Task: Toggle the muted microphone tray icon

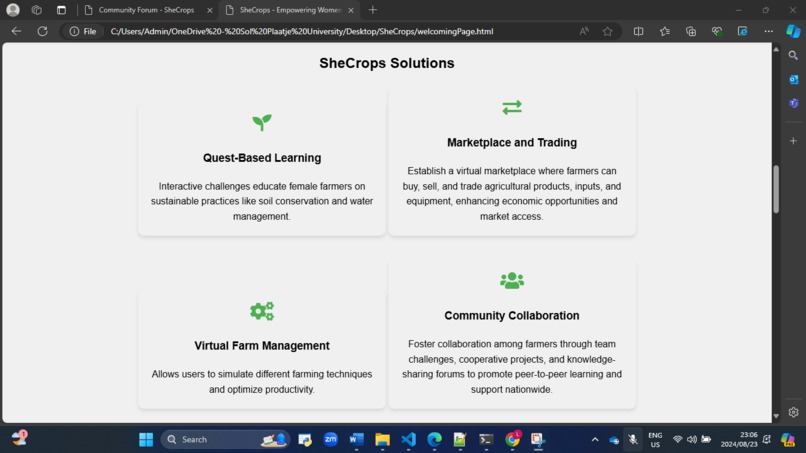Action: 633,439
